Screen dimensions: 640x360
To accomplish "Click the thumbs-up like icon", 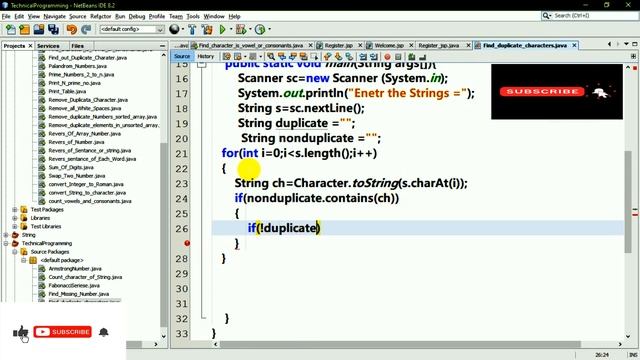I will click(20, 332).
